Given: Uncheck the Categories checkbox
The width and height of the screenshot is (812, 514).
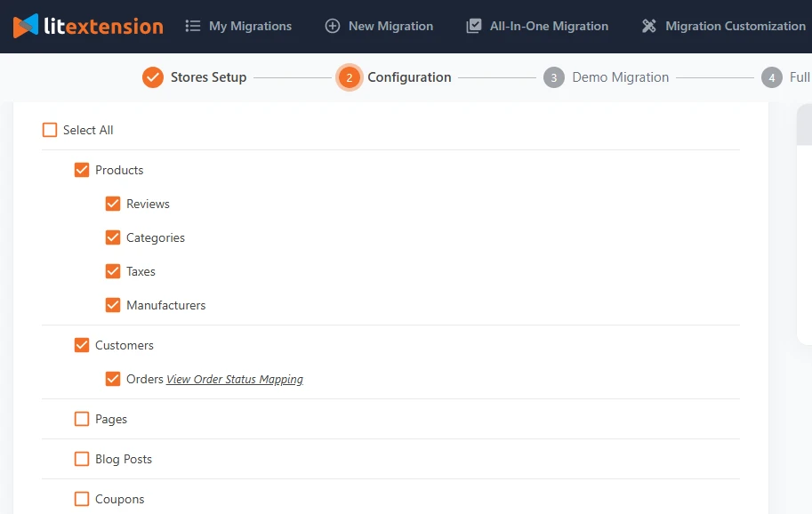Looking at the screenshot, I should click(113, 237).
